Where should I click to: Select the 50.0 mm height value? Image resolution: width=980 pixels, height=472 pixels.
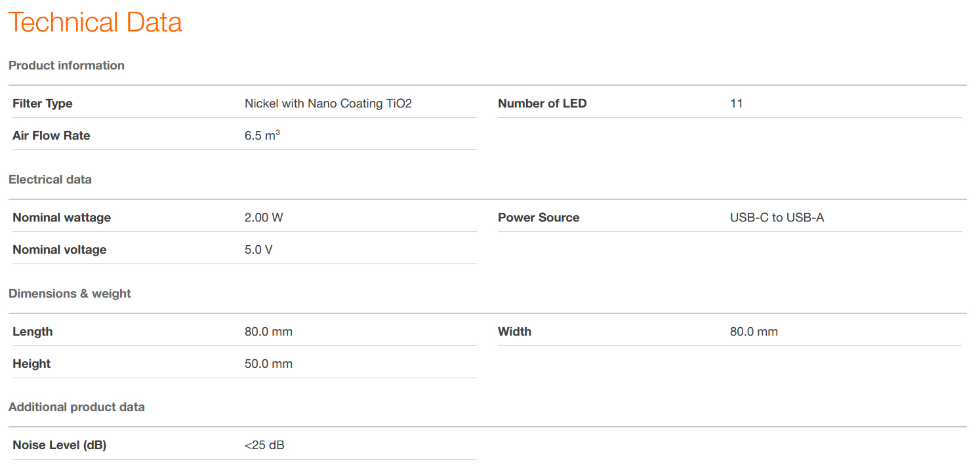pos(268,364)
